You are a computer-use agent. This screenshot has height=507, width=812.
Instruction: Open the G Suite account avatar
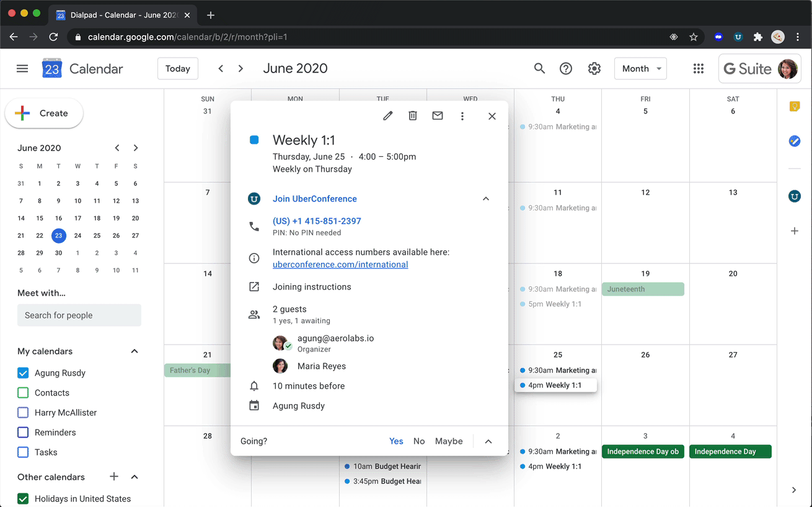point(788,69)
